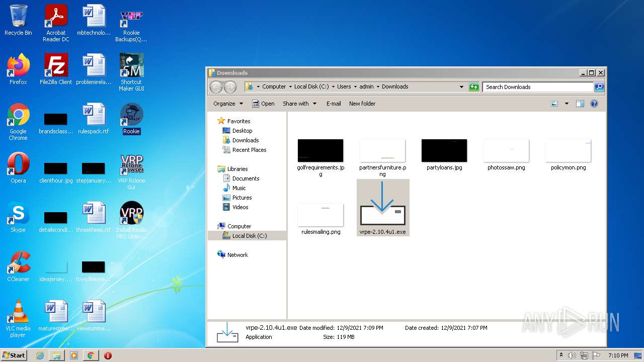Click the volume icon in system tray

click(572, 355)
